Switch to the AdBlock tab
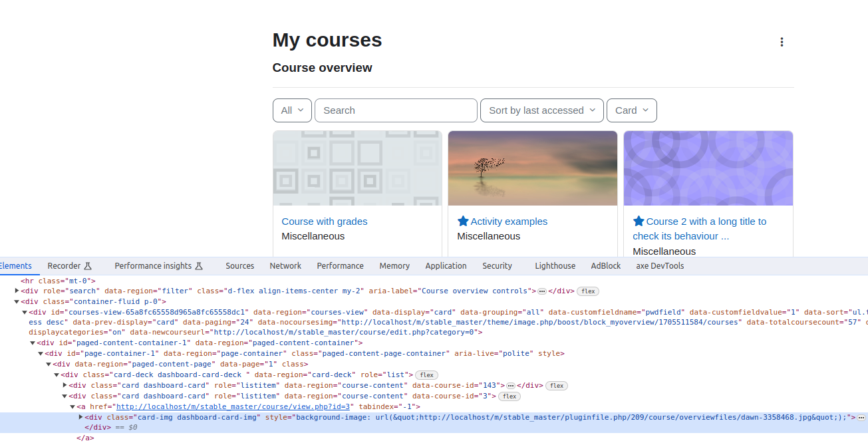868x445 pixels. tap(606, 265)
